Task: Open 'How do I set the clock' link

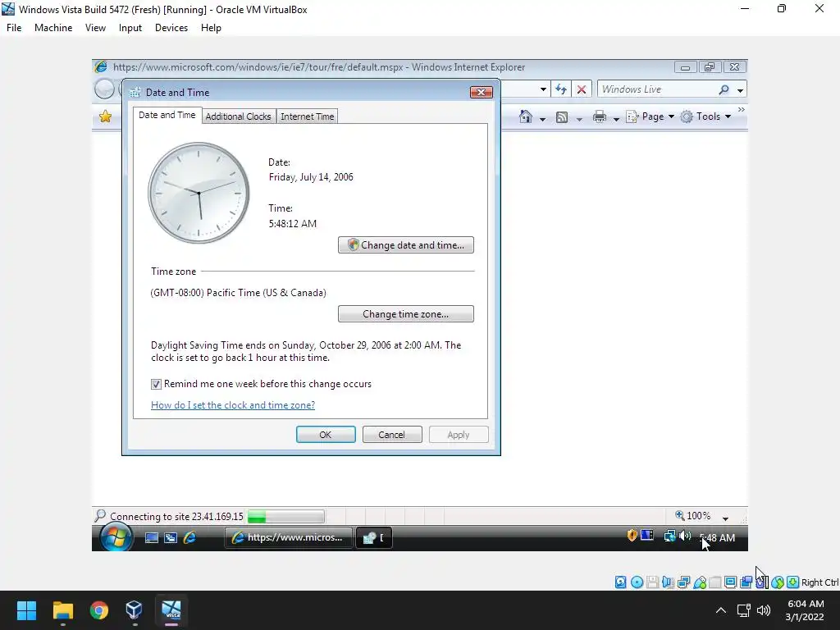Action: click(x=233, y=405)
